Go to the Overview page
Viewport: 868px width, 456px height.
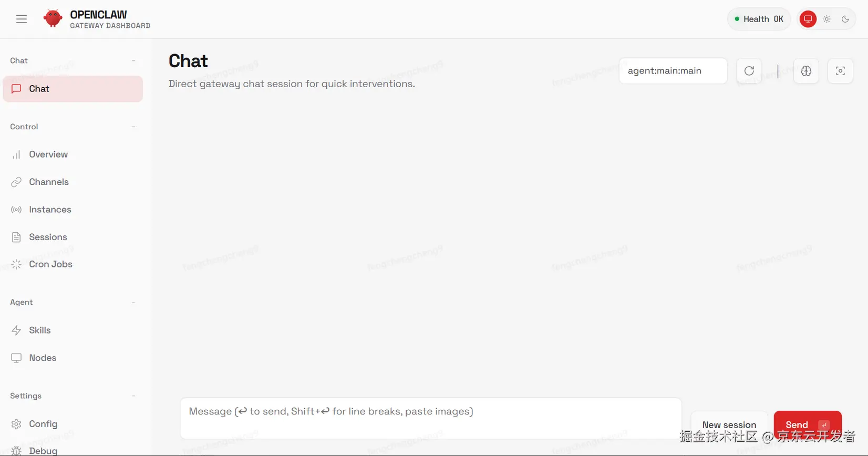coord(73,154)
